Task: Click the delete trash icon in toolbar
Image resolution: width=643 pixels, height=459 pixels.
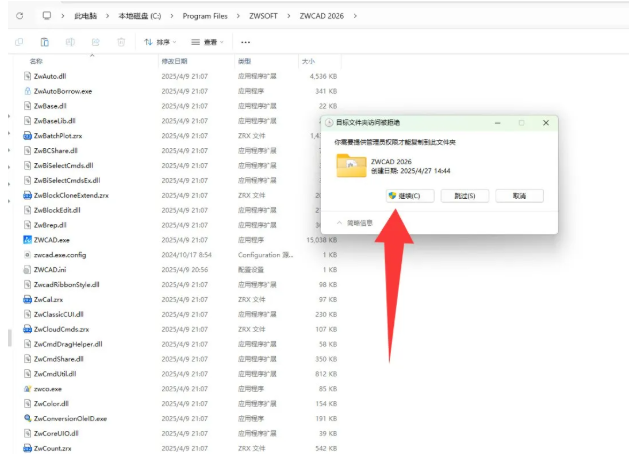Action: click(121, 42)
